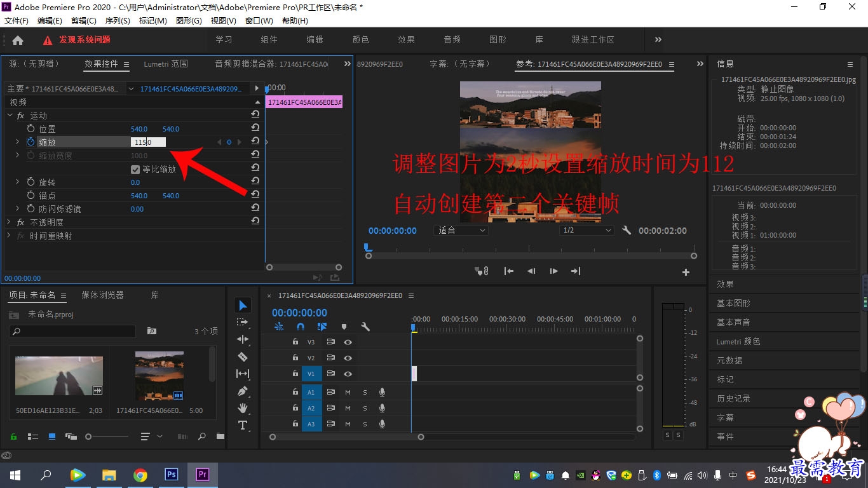Open the 基本图形 panel
This screenshot has width=868, height=488.
pyautogui.click(x=733, y=303)
